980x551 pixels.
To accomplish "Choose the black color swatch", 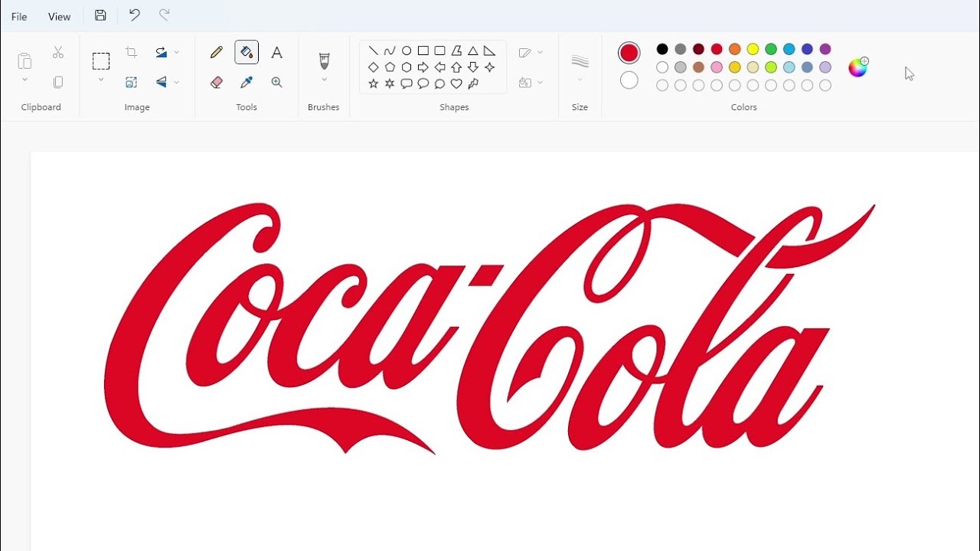I will [x=662, y=49].
